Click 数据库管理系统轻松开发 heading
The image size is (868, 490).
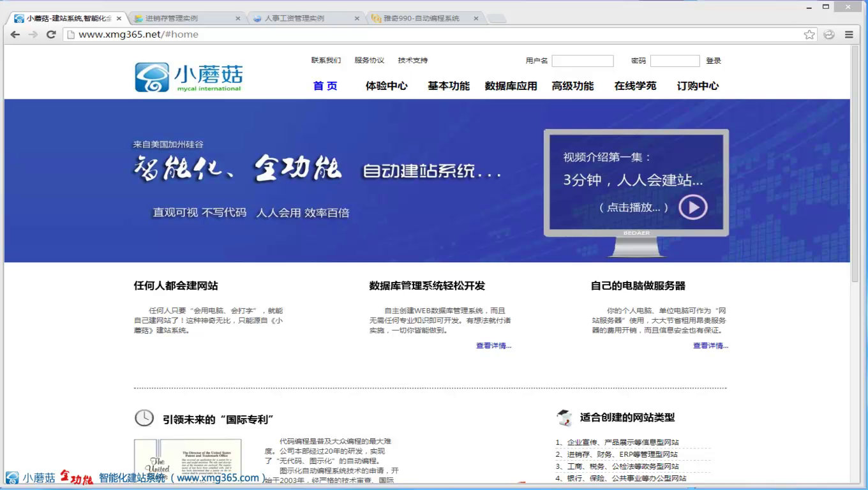point(427,286)
